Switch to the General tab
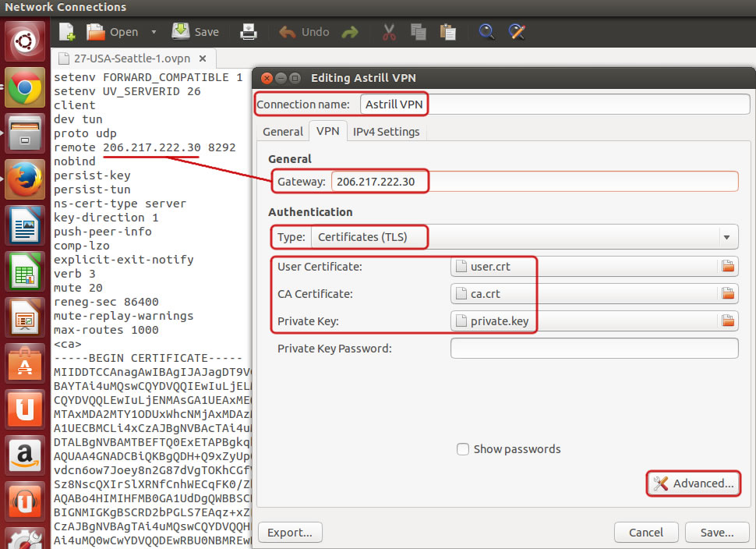The width and height of the screenshot is (756, 549). click(x=283, y=132)
